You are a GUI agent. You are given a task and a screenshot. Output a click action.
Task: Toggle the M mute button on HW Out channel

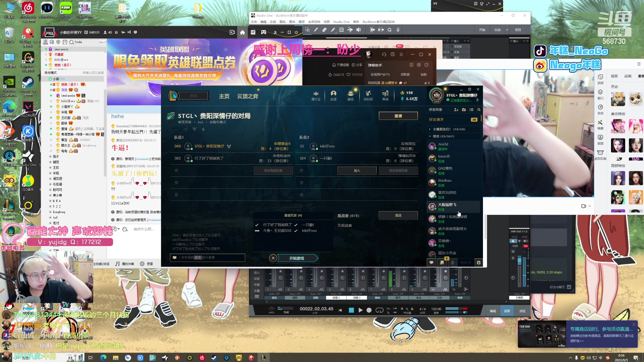point(513,251)
